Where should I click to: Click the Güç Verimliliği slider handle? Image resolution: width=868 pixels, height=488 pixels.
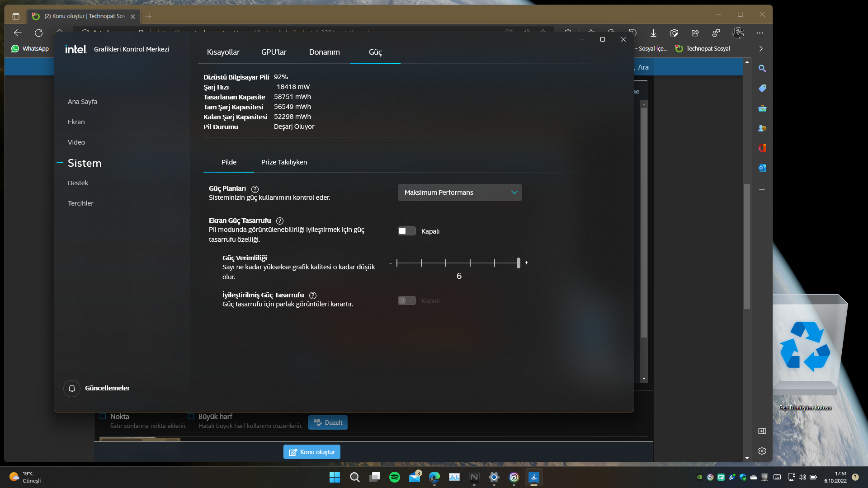(518, 263)
